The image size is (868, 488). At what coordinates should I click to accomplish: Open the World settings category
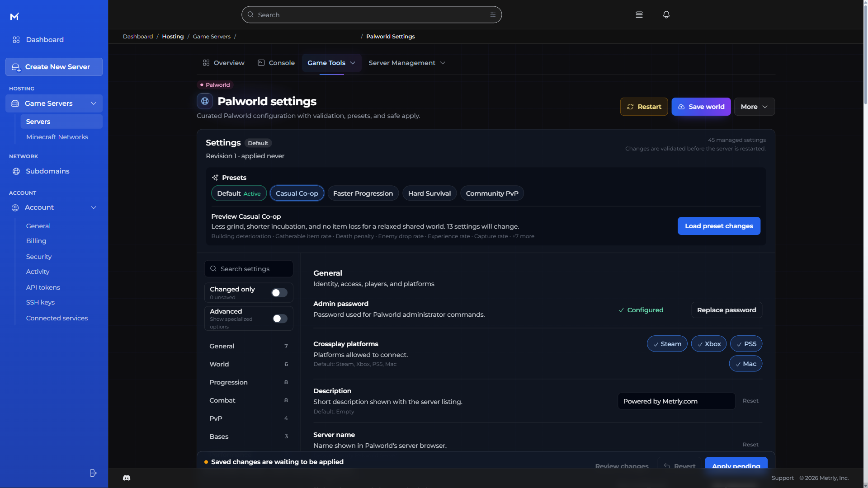point(249,364)
